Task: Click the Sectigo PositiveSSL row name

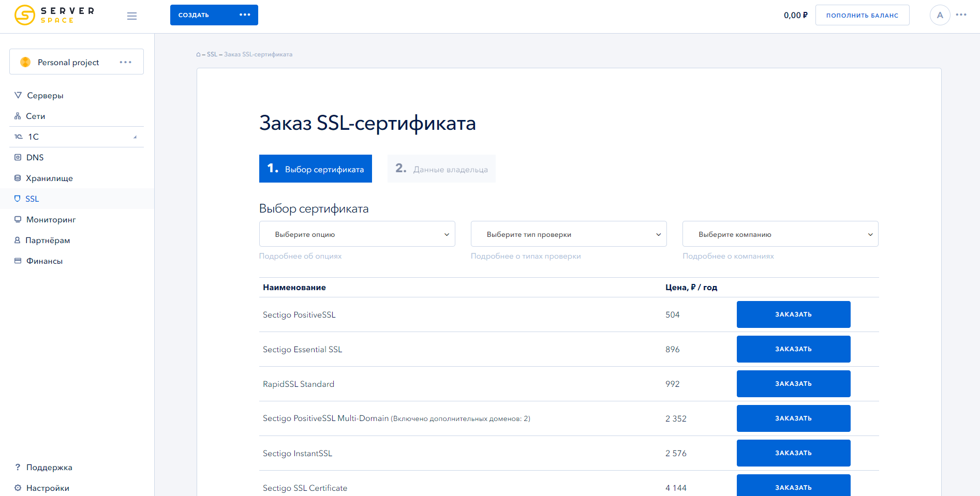Action: pos(299,314)
